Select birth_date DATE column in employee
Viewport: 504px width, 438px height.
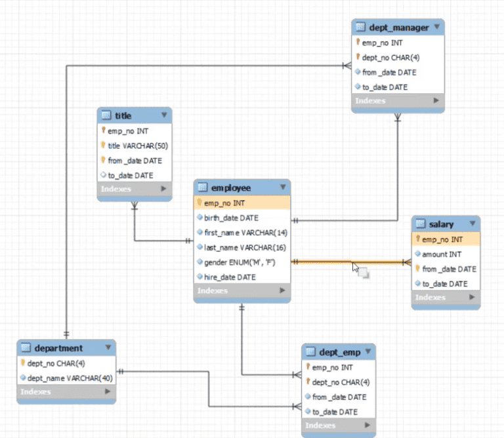pyautogui.click(x=242, y=218)
